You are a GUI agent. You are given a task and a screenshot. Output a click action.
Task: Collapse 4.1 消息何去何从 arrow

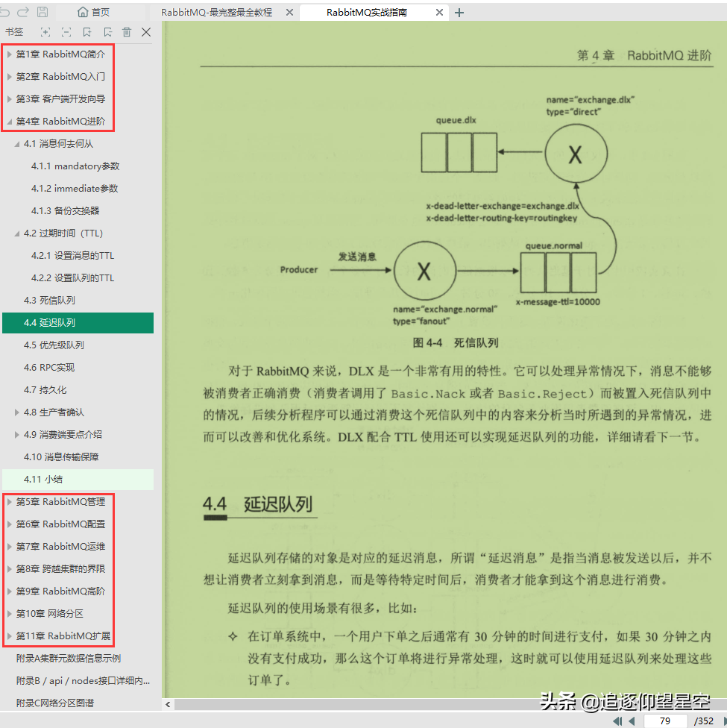point(16,144)
